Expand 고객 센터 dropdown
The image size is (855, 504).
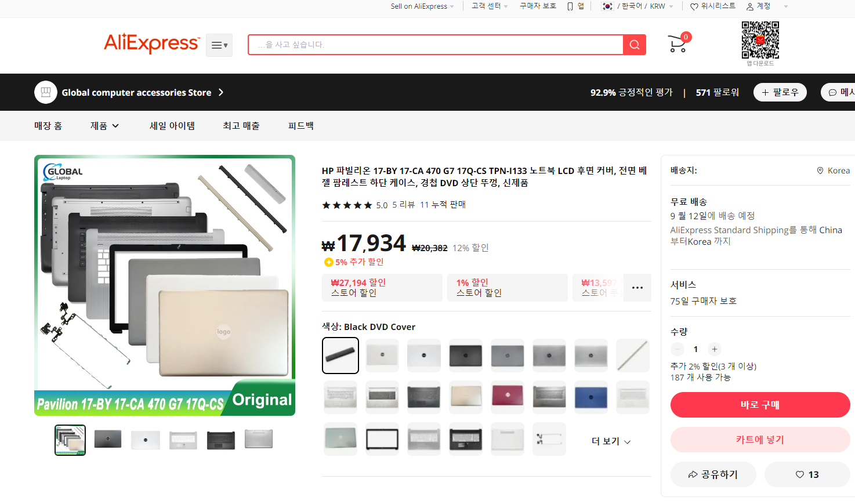[490, 6]
